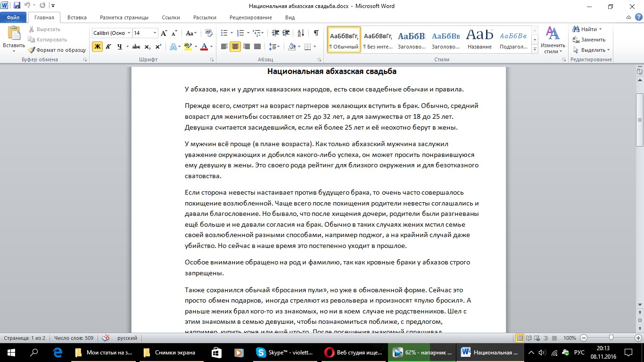Image resolution: width=644 pixels, height=362 pixels.
Task: Switch to Full Screen Reading view
Action: click(528, 338)
